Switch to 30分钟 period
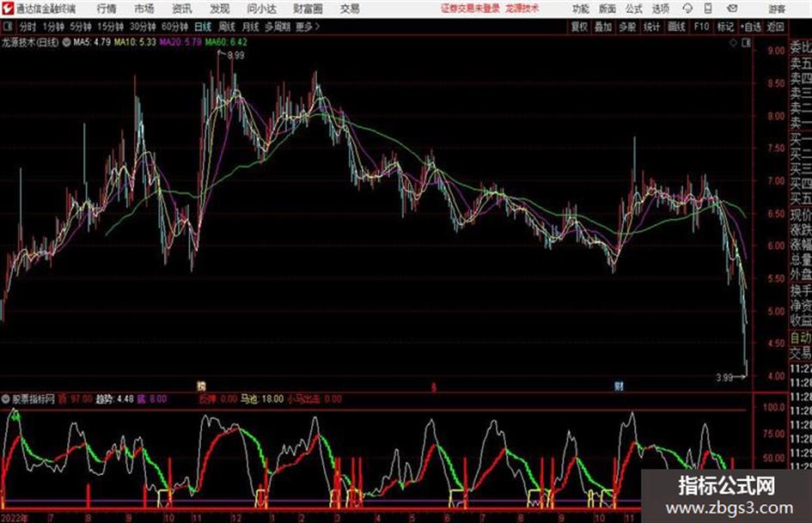 tap(143, 27)
